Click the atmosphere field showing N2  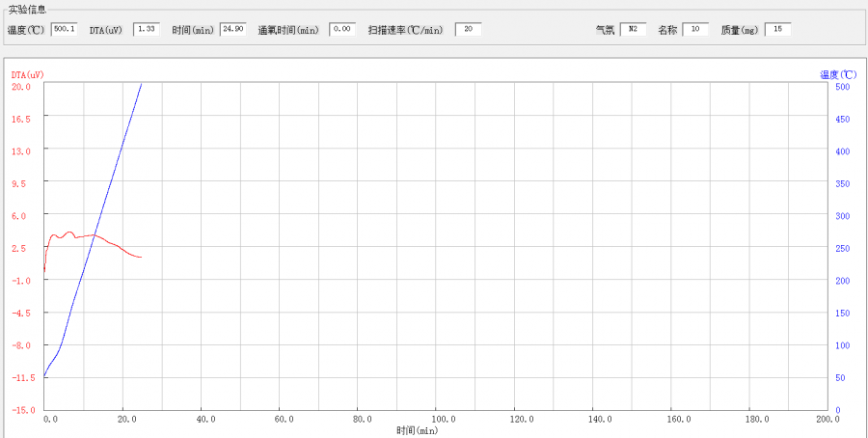pyautogui.click(x=634, y=29)
